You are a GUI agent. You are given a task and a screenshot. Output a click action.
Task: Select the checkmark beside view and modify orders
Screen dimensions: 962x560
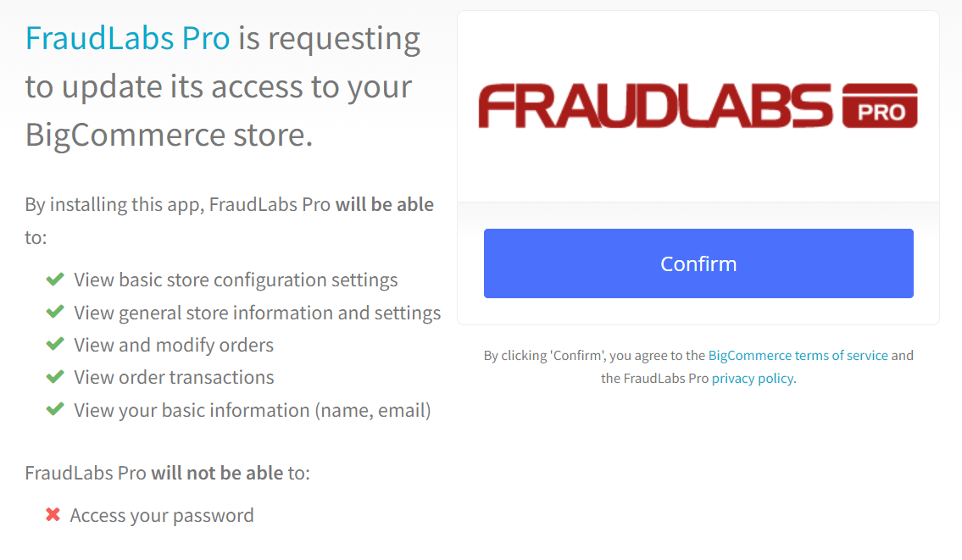[x=54, y=345]
